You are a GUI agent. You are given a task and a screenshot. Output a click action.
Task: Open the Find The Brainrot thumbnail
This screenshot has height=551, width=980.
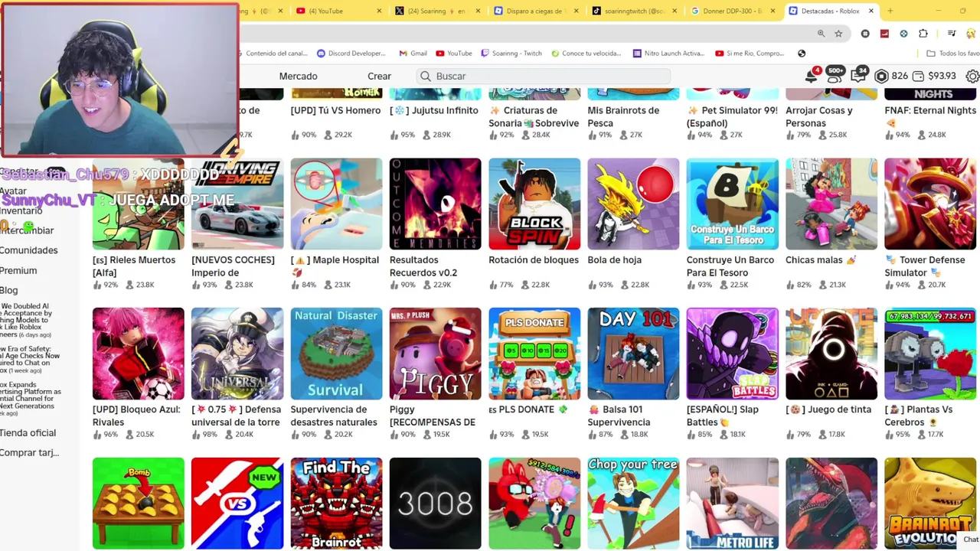pos(336,503)
